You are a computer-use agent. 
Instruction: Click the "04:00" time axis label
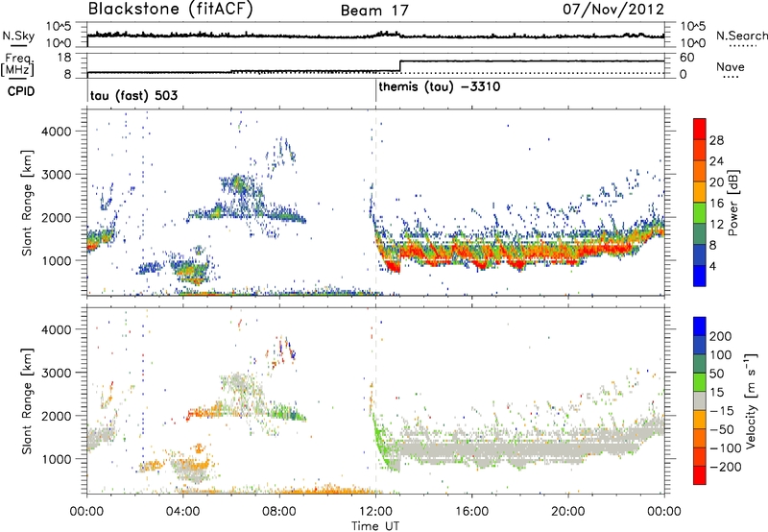[183, 512]
